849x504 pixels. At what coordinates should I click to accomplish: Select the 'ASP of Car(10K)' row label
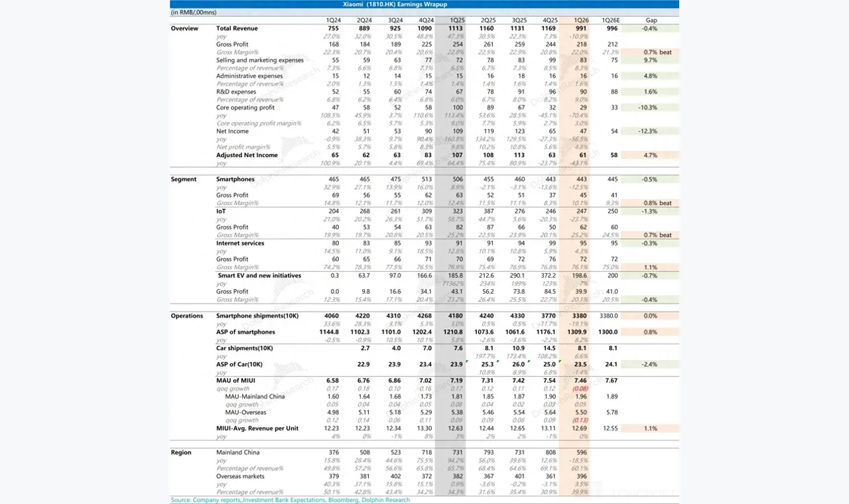pos(239,364)
